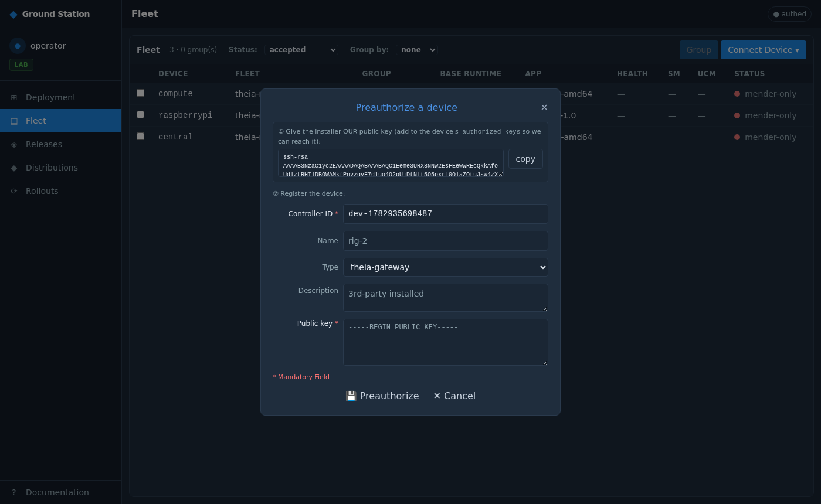Click the operator avatar icon
Screen dimensions: 821x504
[18, 46]
